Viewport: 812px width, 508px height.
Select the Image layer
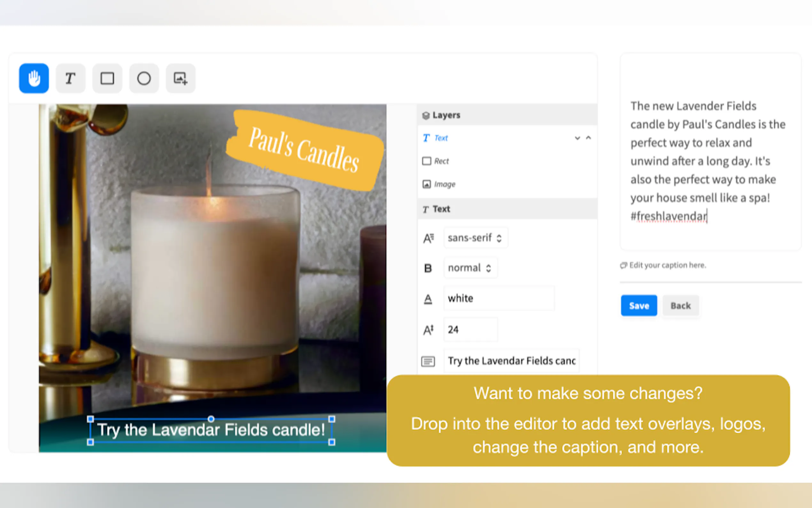click(507, 184)
